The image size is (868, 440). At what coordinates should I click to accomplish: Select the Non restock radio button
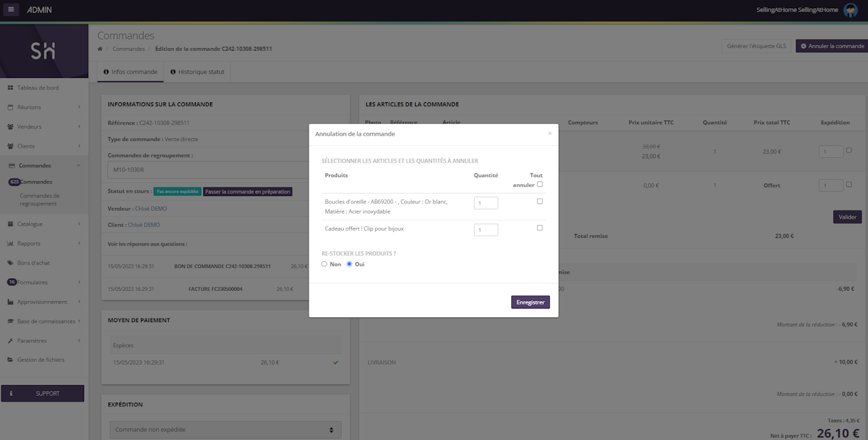tap(325, 264)
